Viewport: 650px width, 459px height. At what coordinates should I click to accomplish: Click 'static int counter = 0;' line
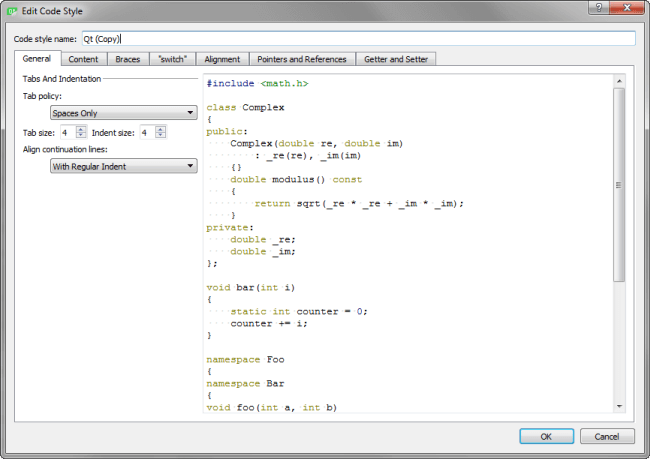[299, 312]
